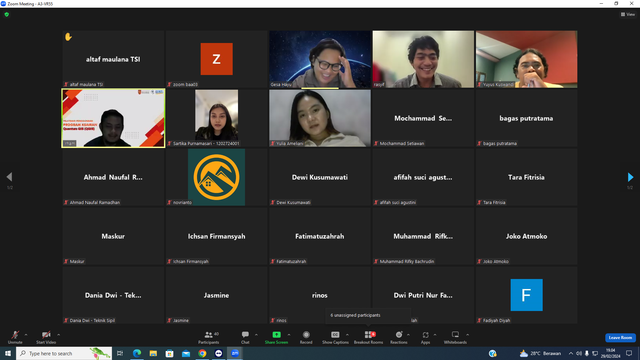
Task: Click the zoom baa03 orange Z avatar
Action: [216, 59]
